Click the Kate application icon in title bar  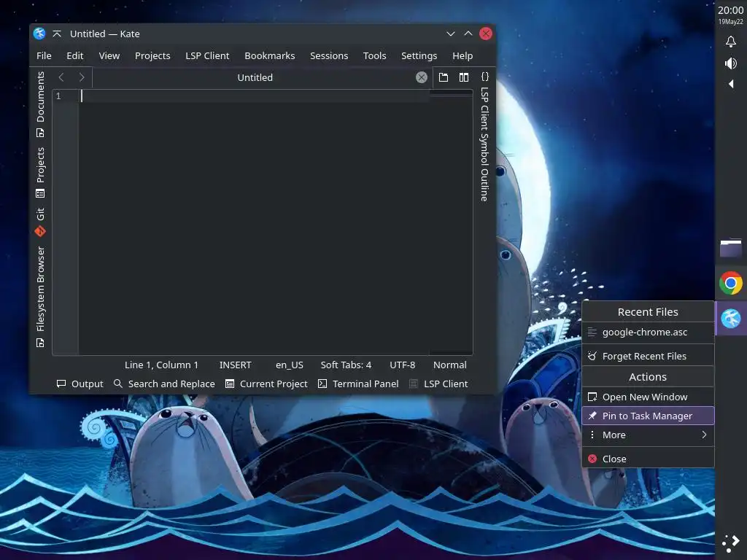39,34
